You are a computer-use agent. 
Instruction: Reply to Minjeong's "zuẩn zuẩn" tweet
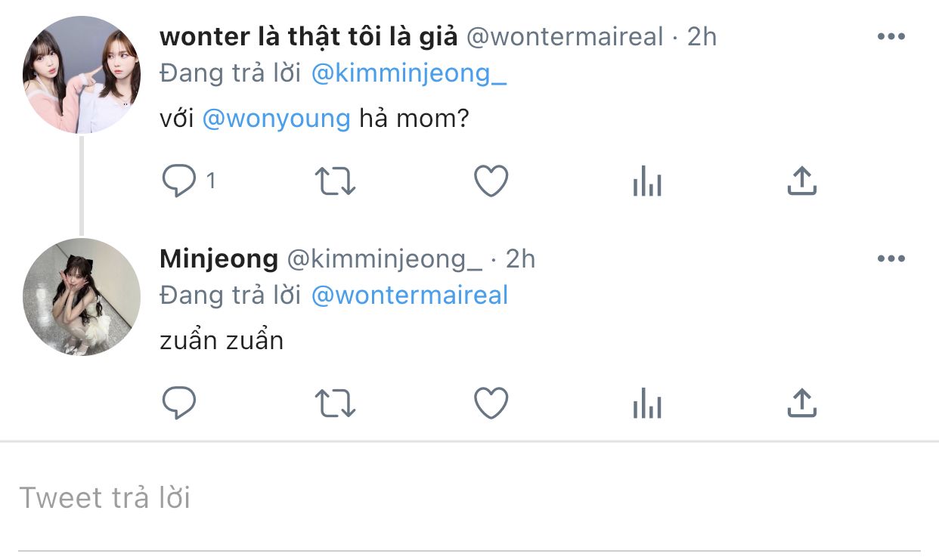(179, 404)
